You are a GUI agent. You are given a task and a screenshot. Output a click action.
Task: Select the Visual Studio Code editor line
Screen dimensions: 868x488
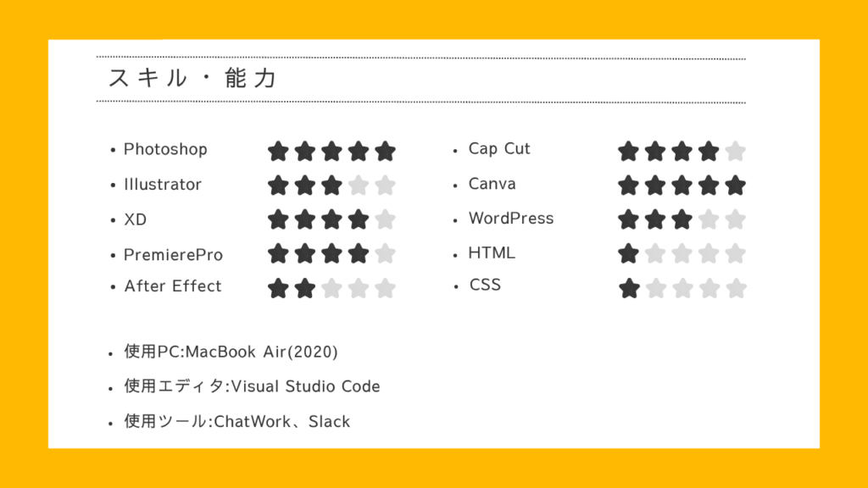pos(252,386)
